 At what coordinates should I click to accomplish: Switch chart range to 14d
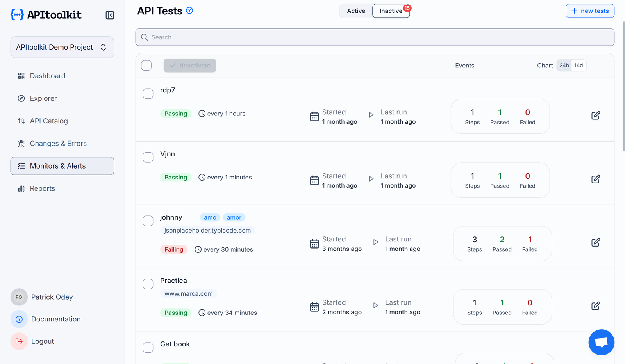[x=579, y=66]
